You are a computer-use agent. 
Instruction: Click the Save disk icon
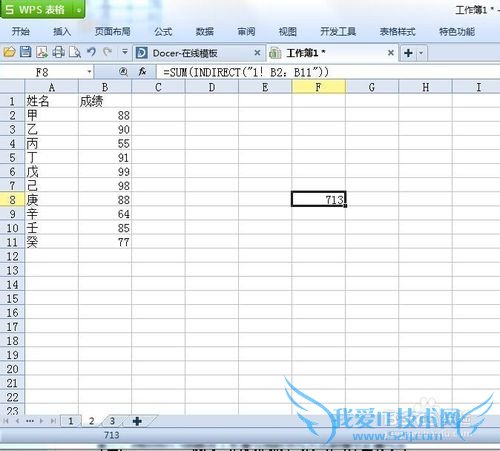pos(26,52)
